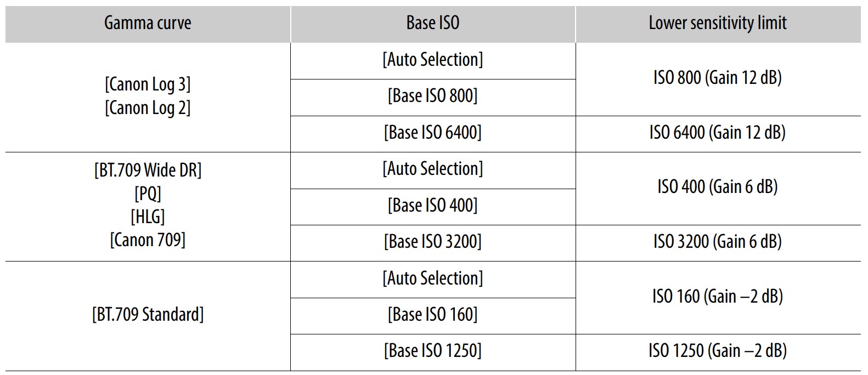Click the [Base ISO 6400] cell
Screen dimensions: 868x375
click(x=432, y=133)
